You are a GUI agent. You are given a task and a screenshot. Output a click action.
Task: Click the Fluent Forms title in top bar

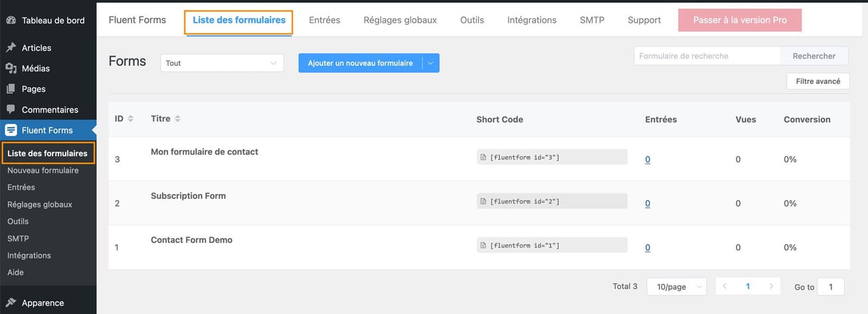137,20
